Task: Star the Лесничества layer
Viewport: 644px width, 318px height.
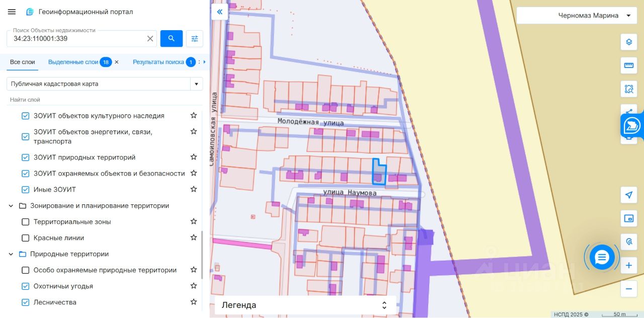Action: click(194, 302)
